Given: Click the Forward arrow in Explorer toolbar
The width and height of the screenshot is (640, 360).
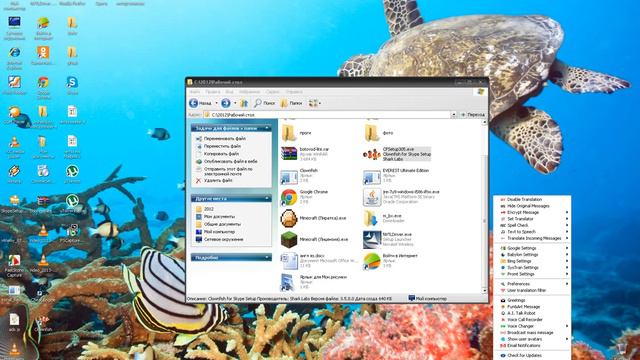Looking at the screenshot, I should [x=225, y=103].
